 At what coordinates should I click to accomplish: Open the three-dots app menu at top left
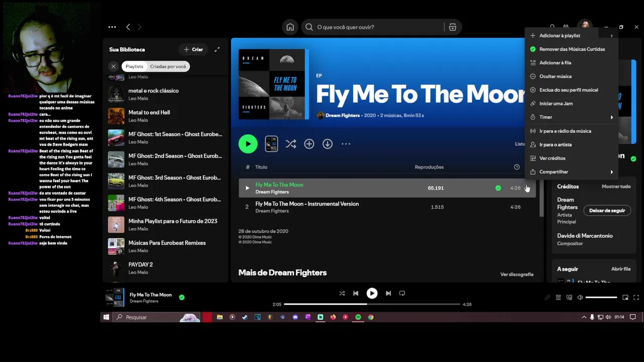coord(112,27)
